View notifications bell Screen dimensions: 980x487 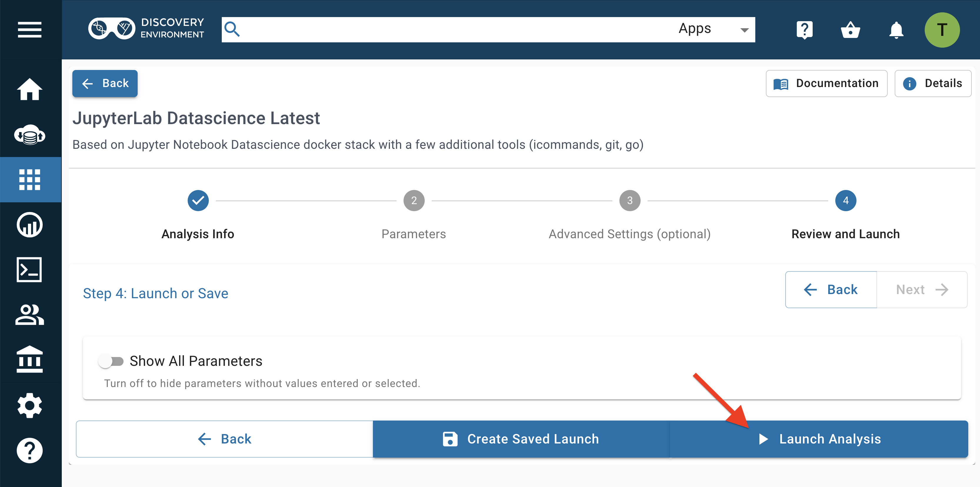point(896,30)
